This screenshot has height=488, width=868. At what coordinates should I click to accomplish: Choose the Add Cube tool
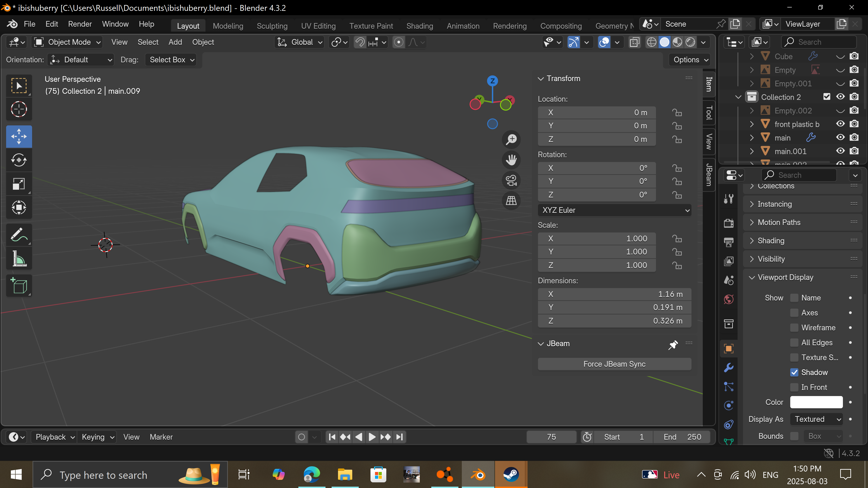pos(19,286)
